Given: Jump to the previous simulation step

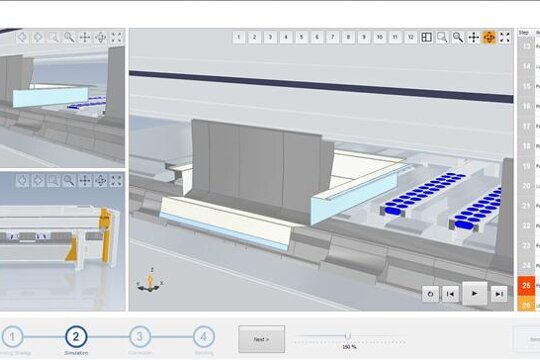Looking at the screenshot, I should click(x=450, y=294).
